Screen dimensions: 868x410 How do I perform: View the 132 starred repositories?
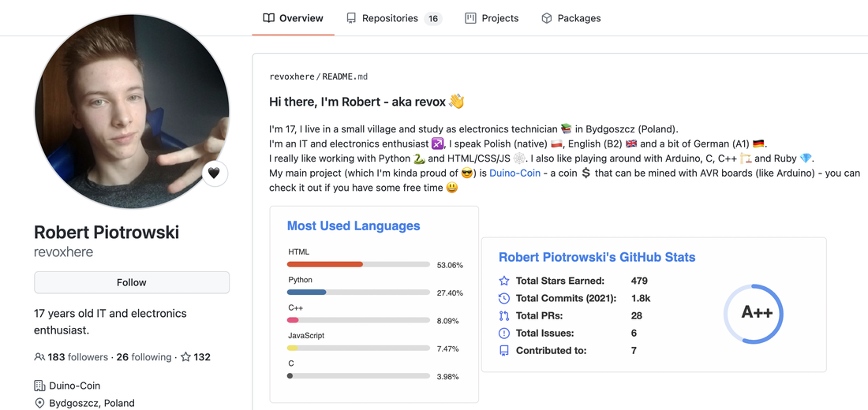[196, 357]
